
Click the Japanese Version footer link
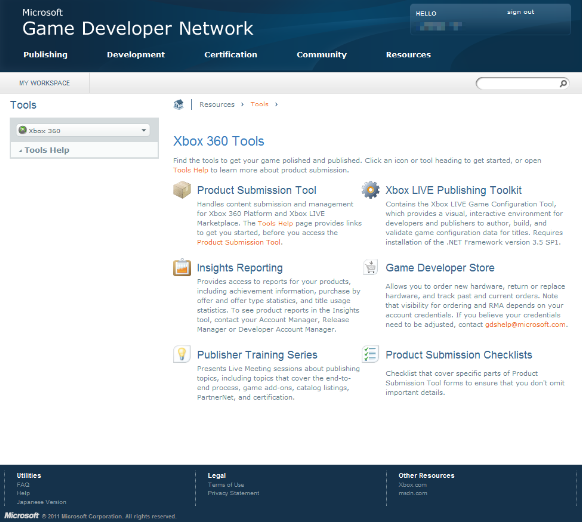41,502
